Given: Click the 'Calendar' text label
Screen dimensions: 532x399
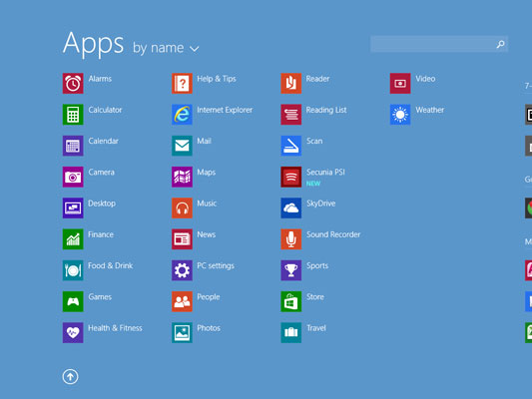Looking at the screenshot, I should pos(104,141).
